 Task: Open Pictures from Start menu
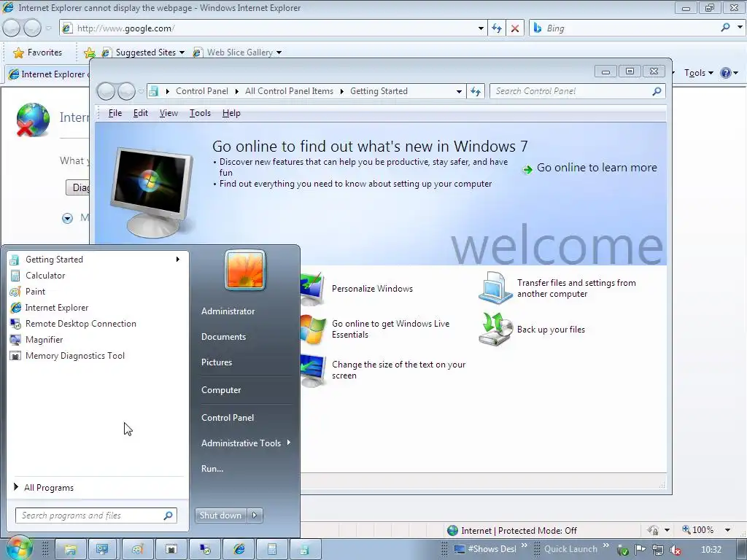point(217,362)
